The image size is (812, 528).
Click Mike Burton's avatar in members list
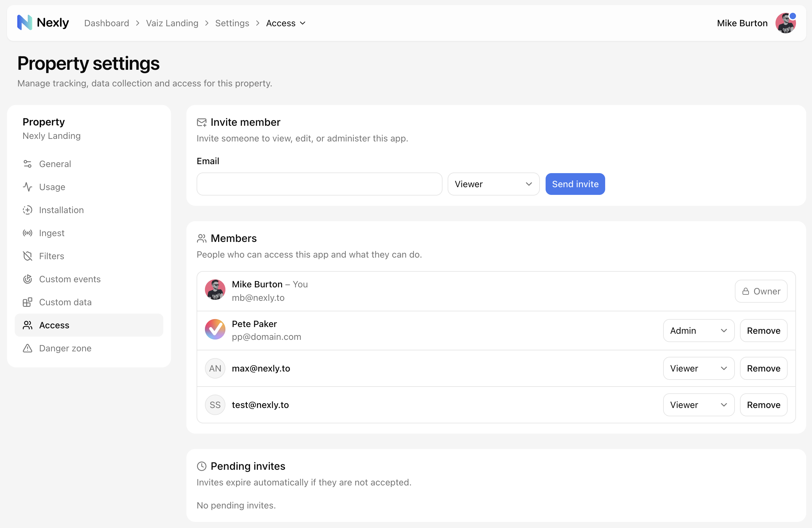pos(215,290)
